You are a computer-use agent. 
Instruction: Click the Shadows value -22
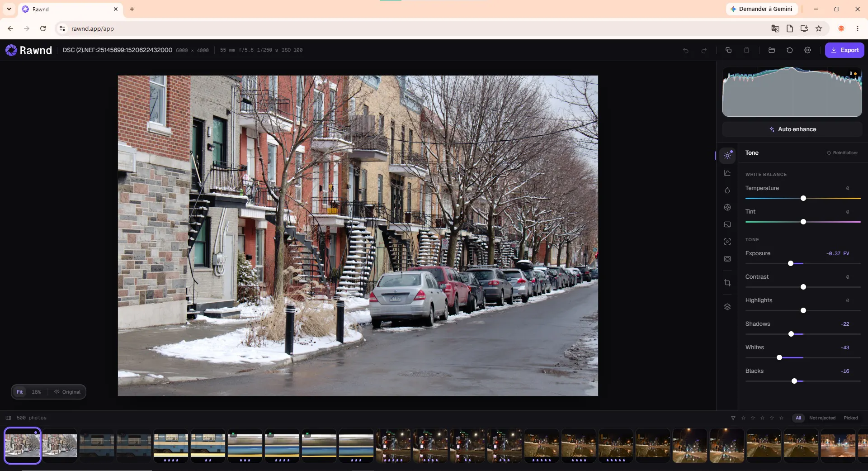coord(845,324)
